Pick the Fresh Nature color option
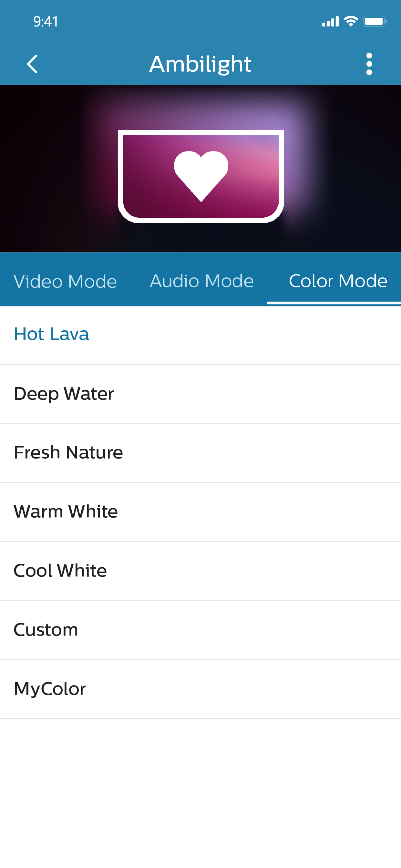This screenshot has height=868, width=401. [68, 452]
